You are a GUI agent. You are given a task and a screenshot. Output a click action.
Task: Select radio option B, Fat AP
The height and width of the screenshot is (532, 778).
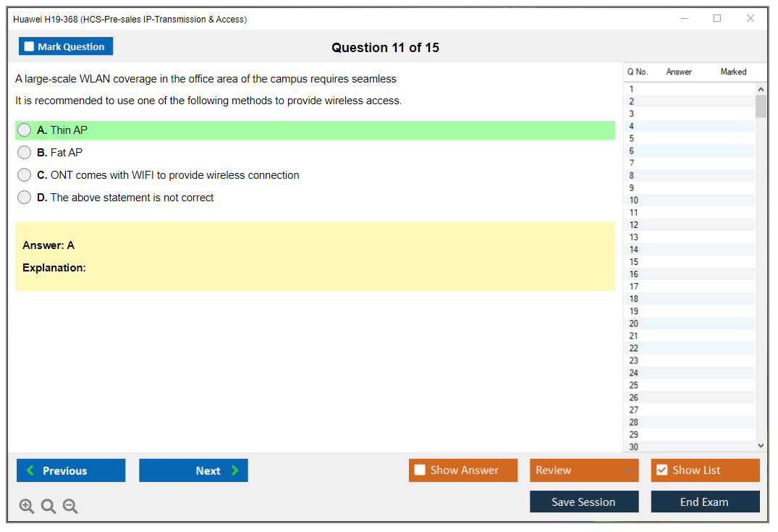click(25, 153)
